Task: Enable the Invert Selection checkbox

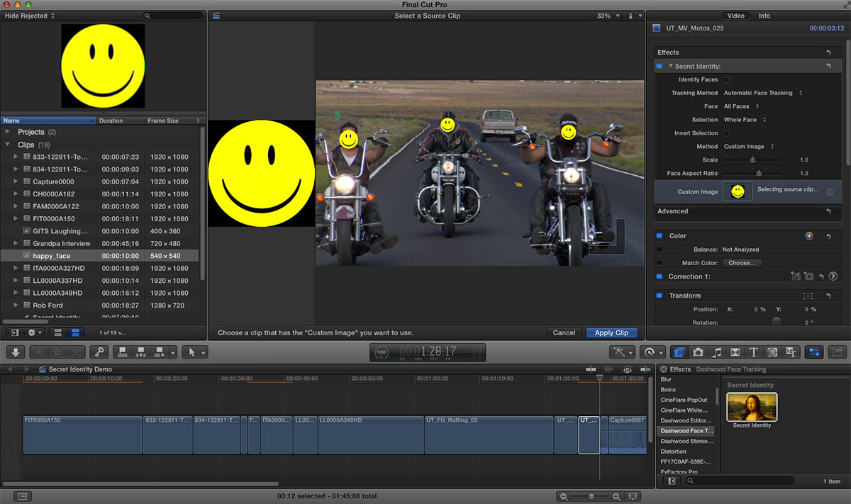Action: (726, 133)
